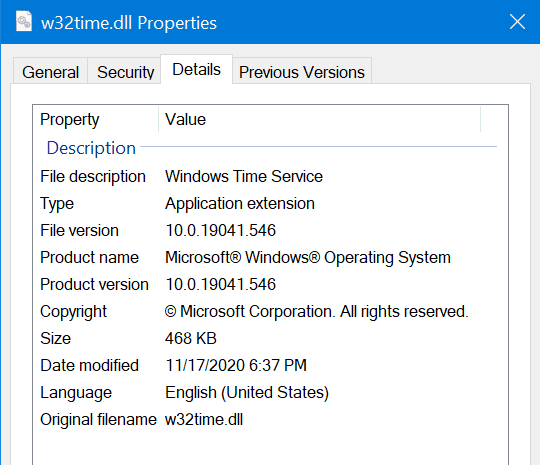This screenshot has width=540, height=465.
Task: Go to the Previous Versions tab
Action: click(302, 72)
